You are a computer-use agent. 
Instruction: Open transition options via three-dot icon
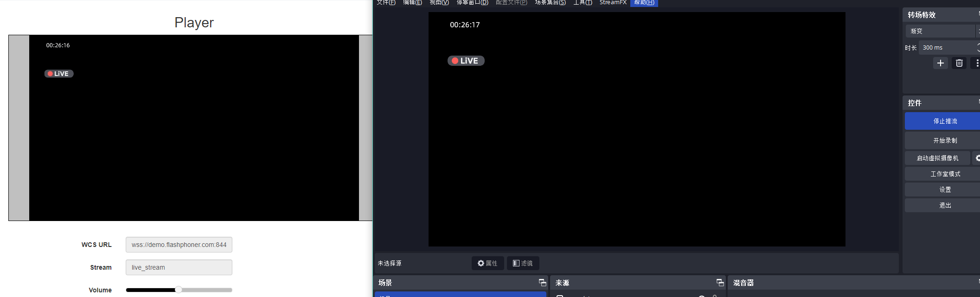click(x=976, y=63)
